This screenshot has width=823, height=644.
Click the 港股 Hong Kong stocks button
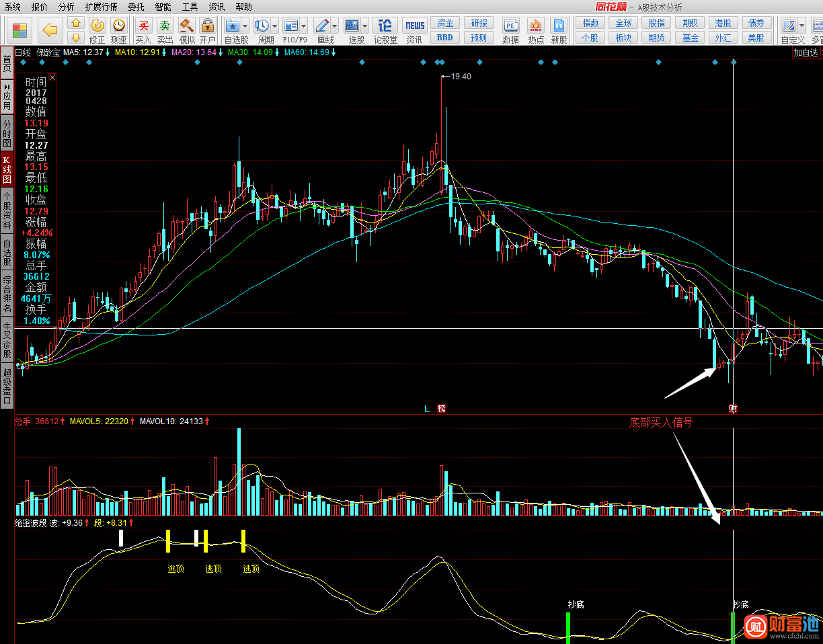coord(723,24)
